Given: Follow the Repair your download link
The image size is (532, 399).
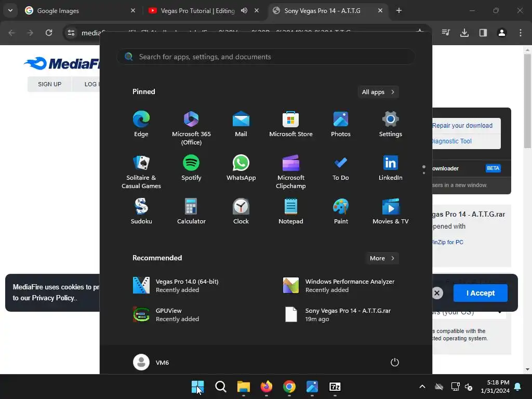Looking at the screenshot, I should coord(462,126).
